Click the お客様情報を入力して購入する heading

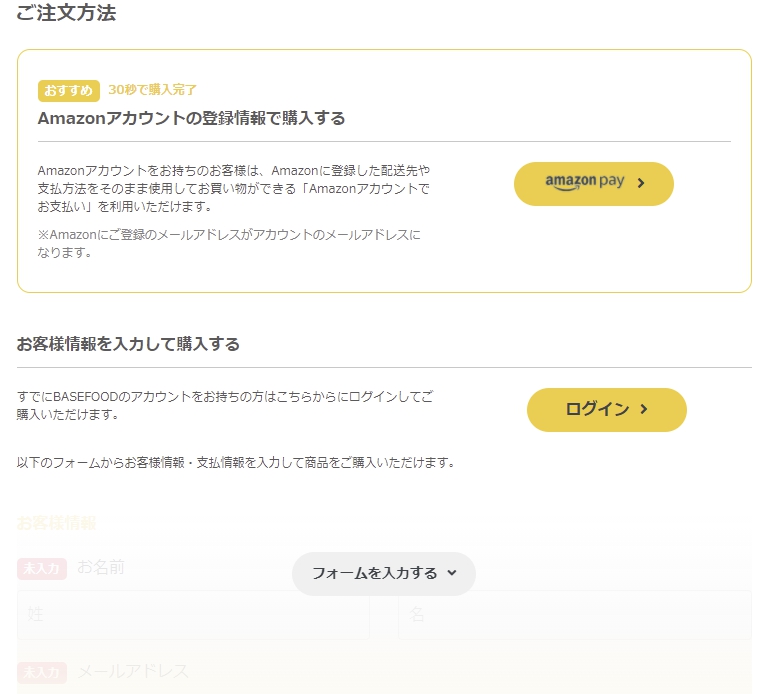128,344
